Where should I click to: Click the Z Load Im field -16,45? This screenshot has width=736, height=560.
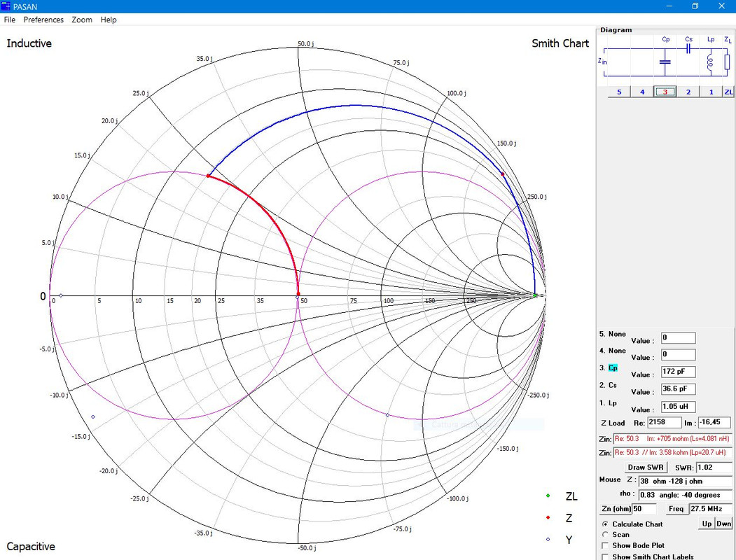point(714,422)
